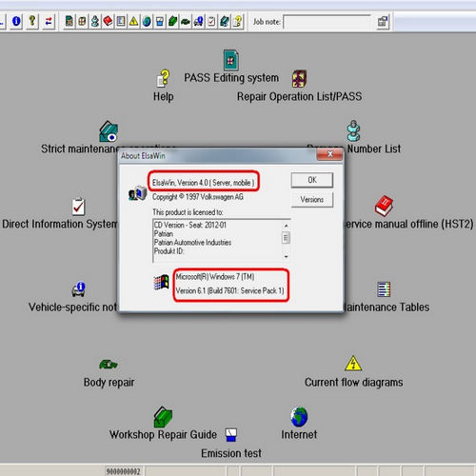The image size is (476, 476).
Task: Click the question mark toolbar icon
Action: pyautogui.click(x=32, y=21)
